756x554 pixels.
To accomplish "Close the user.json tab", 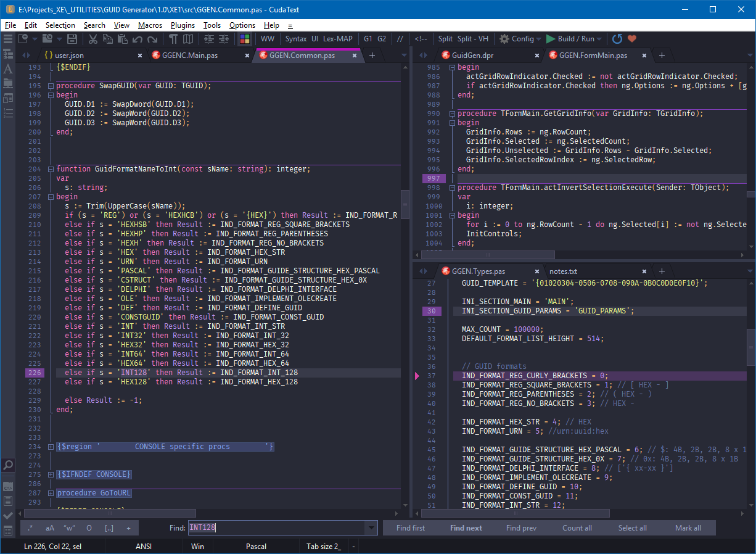I will (139, 56).
